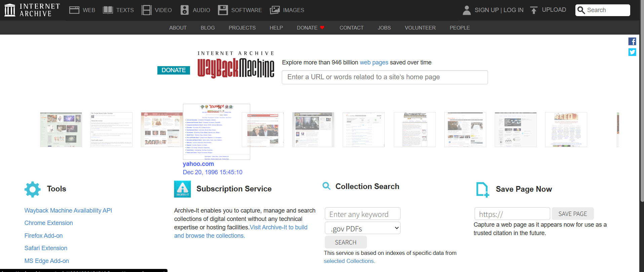Open the Video film icon

coord(147,10)
